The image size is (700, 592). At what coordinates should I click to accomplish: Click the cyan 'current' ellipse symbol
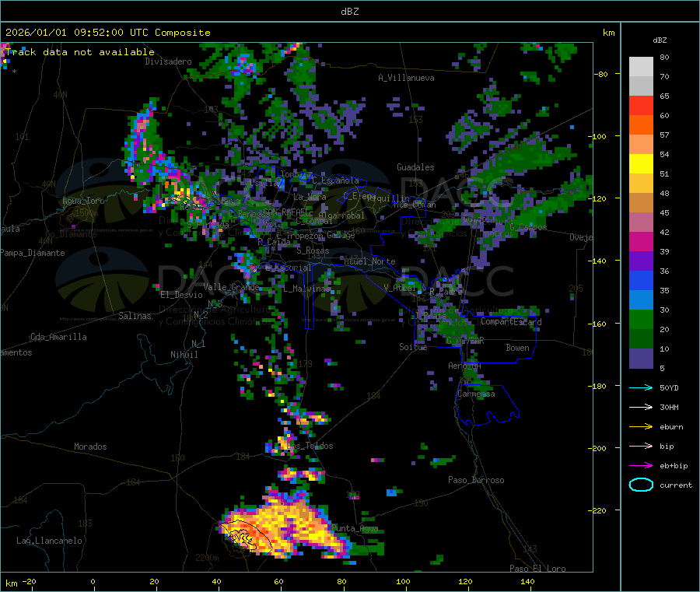[641, 485]
